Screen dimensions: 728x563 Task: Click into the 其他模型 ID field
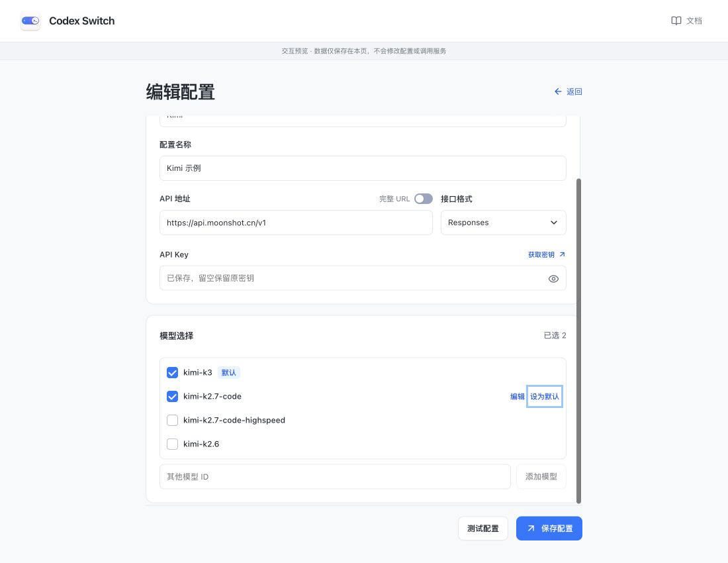tap(335, 477)
